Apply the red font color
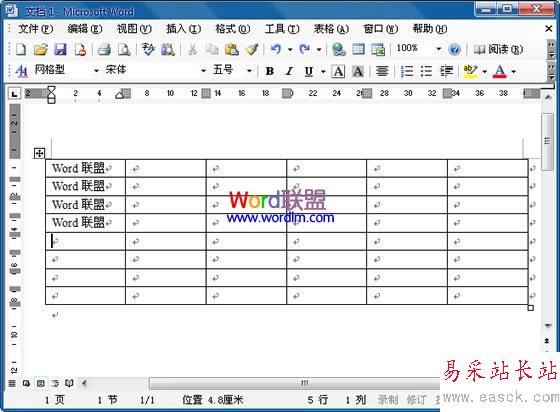Screen dimensions: 560x412 [x=500, y=71]
